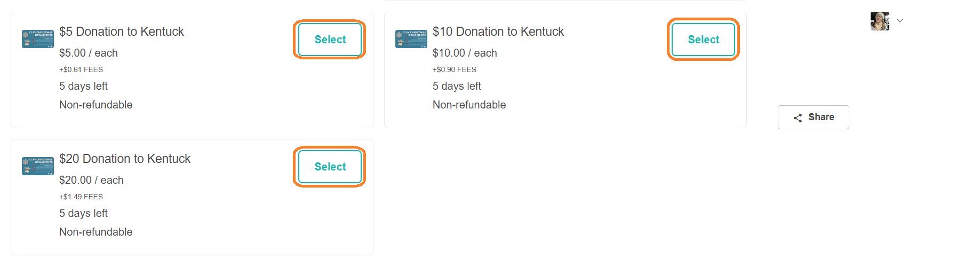The image size is (980, 265).
Task: Click the "$20 Donation to Kentuck" title
Action: click(125, 159)
